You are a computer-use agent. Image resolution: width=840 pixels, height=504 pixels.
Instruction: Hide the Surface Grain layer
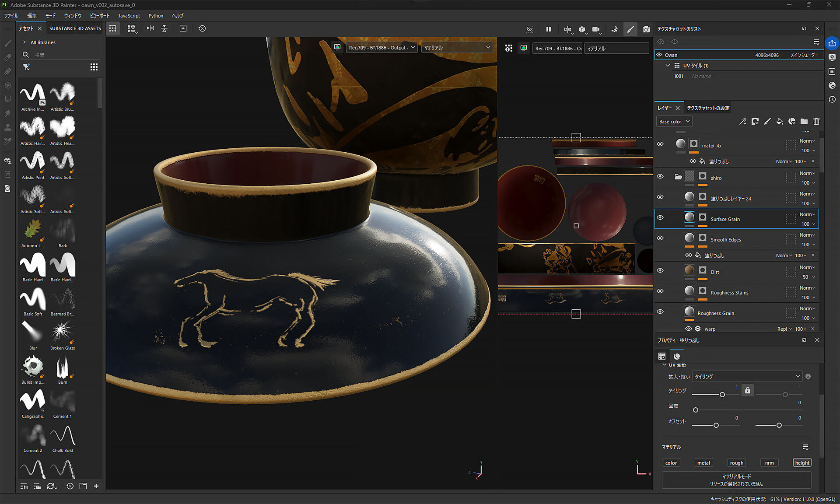tap(660, 217)
